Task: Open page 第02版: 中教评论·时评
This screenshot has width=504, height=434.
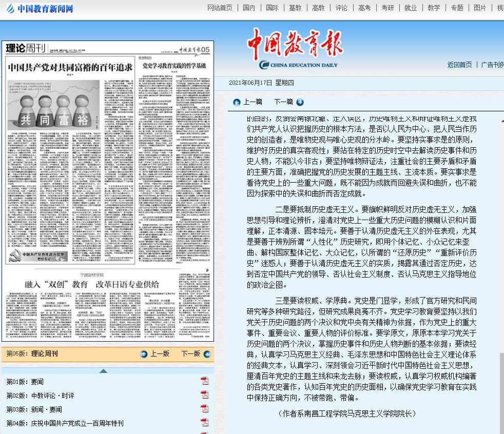Action: click(41, 396)
